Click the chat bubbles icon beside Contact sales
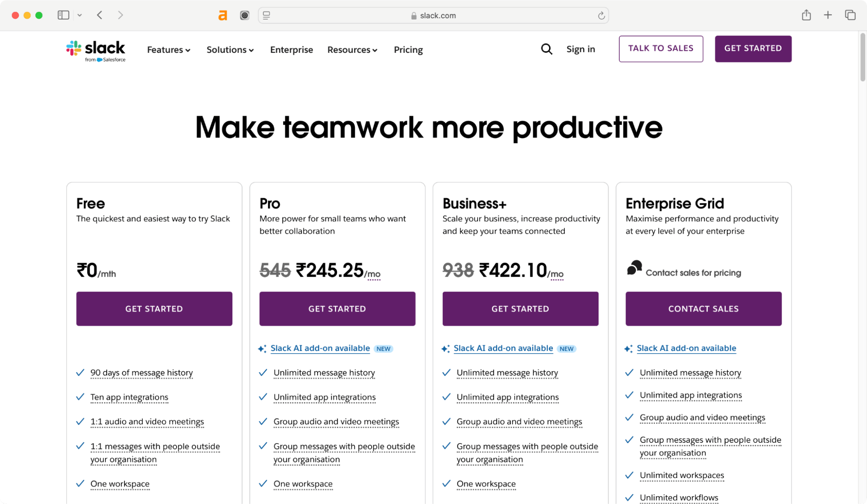 [634, 268]
